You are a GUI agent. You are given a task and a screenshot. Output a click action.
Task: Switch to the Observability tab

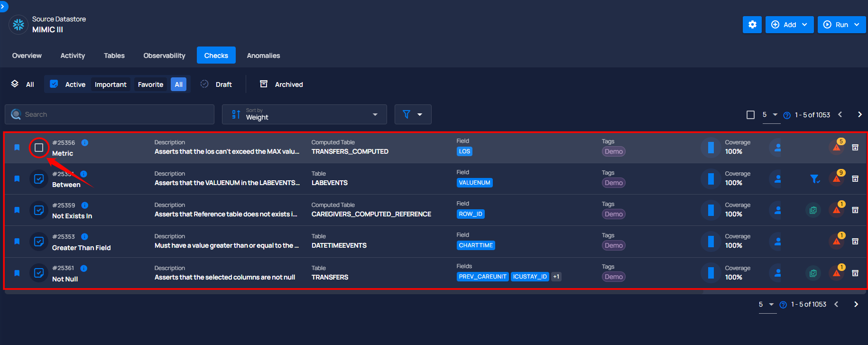pyautogui.click(x=165, y=56)
